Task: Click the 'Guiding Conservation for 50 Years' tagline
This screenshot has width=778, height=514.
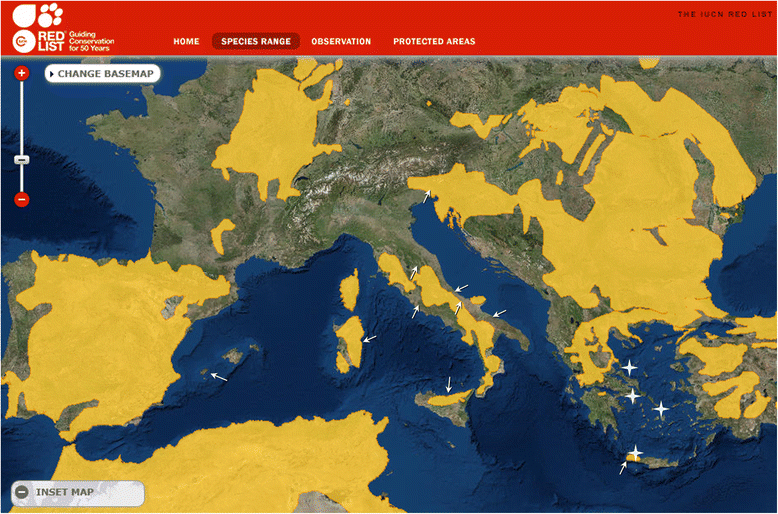Action: click(91, 41)
